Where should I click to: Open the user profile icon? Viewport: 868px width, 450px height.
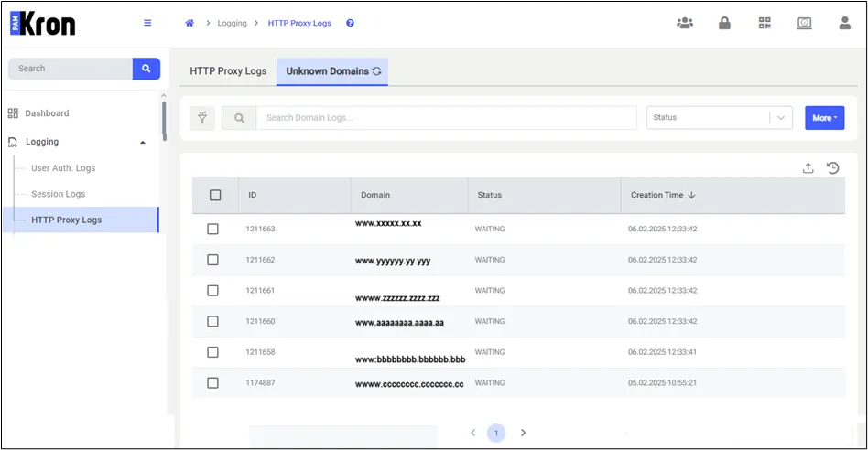[x=845, y=23]
